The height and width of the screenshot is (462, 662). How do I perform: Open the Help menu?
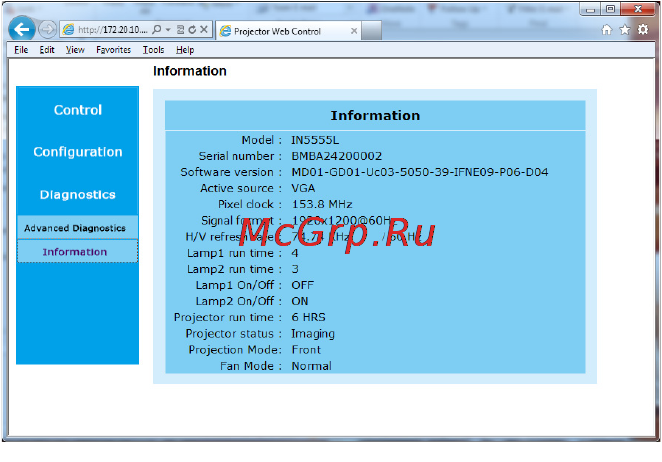(x=185, y=50)
